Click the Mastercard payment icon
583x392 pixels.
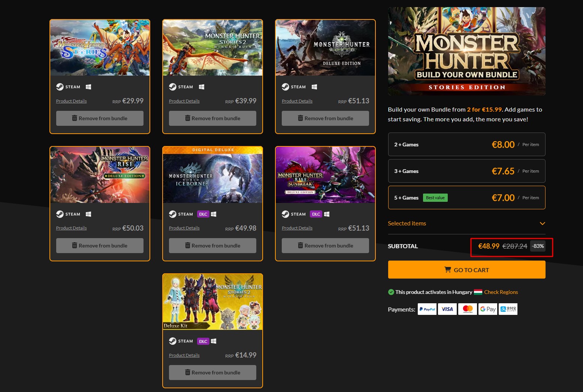point(468,309)
